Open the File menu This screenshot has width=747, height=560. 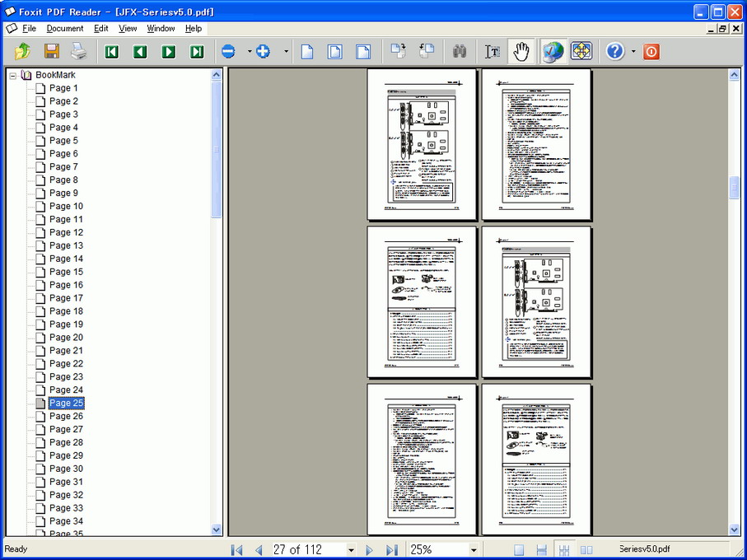point(29,29)
